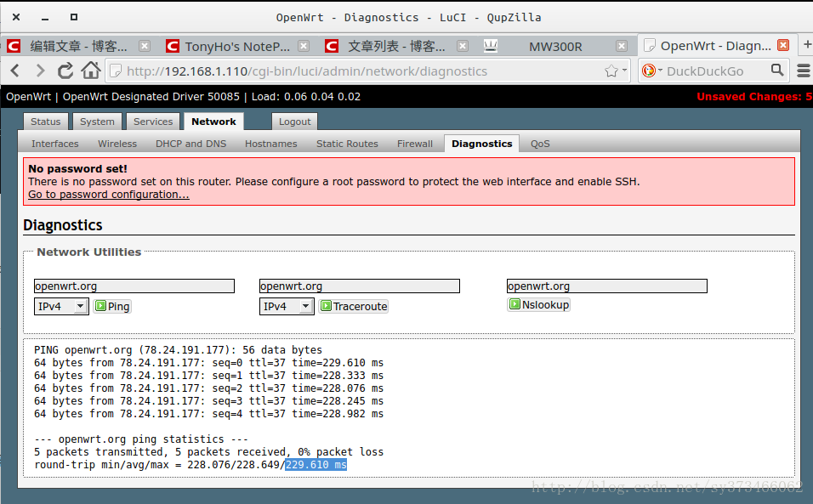The image size is (813, 504).
Task: Edit the ping host input field
Action: coord(134,286)
